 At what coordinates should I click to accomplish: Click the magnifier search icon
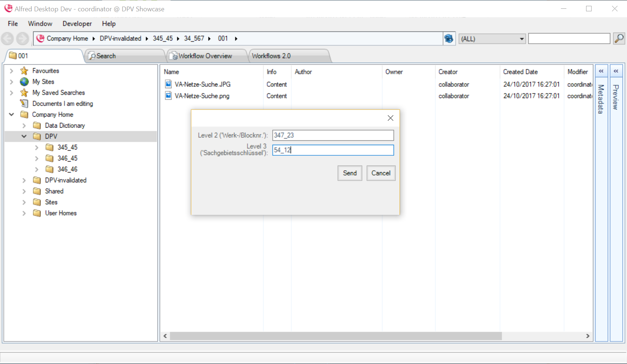pos(619,38)
